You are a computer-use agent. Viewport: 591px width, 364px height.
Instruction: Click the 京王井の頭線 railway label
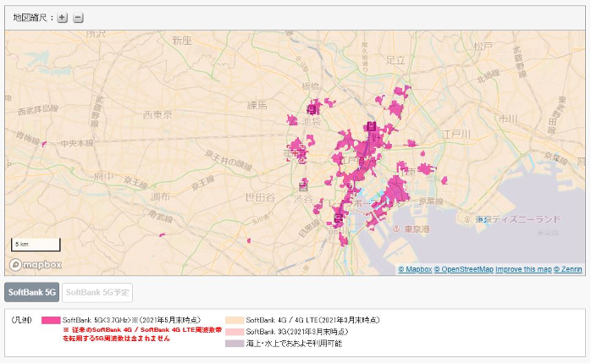coord(228,160)
